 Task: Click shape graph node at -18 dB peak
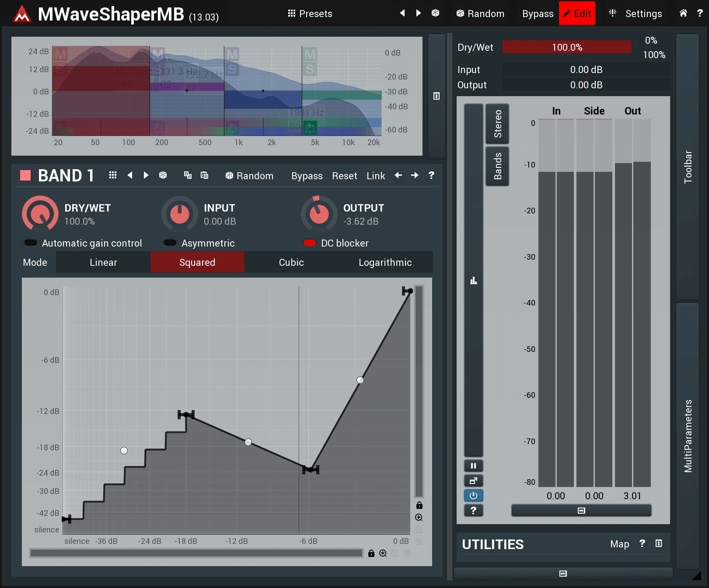(x=186, y=414)
